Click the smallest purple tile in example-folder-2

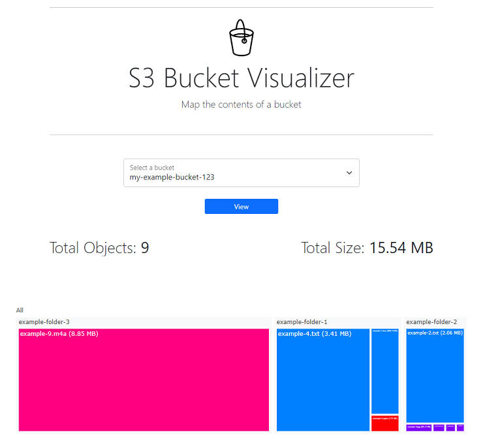[x=460, y=428]
